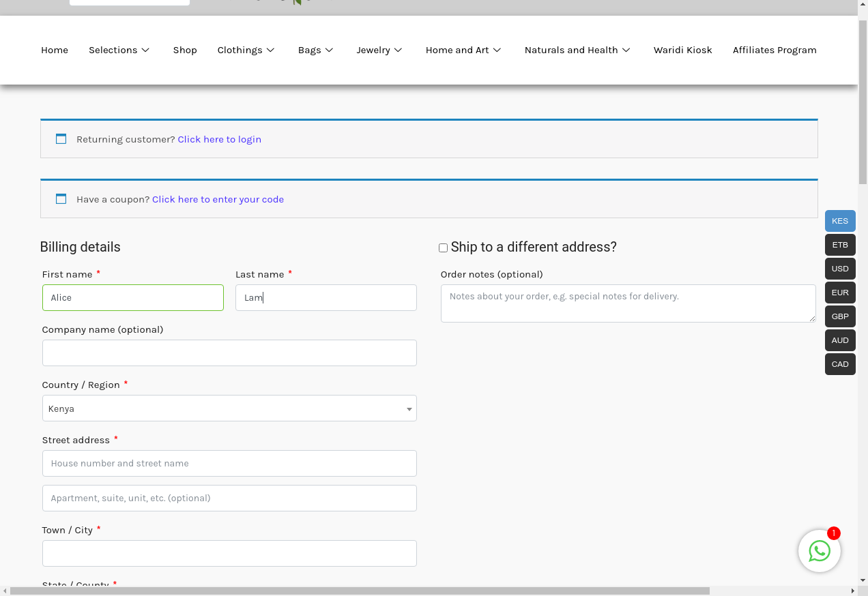868x596 pixels.
Task: Open the WhatsApp chat bubble
Action: pyautogui.click(x=819, y=551)
